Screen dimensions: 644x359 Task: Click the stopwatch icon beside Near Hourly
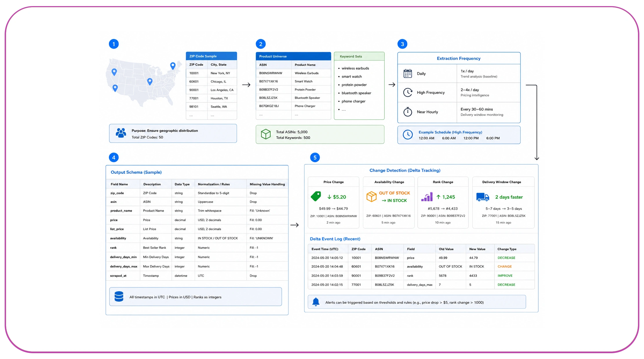coord(408,112)
